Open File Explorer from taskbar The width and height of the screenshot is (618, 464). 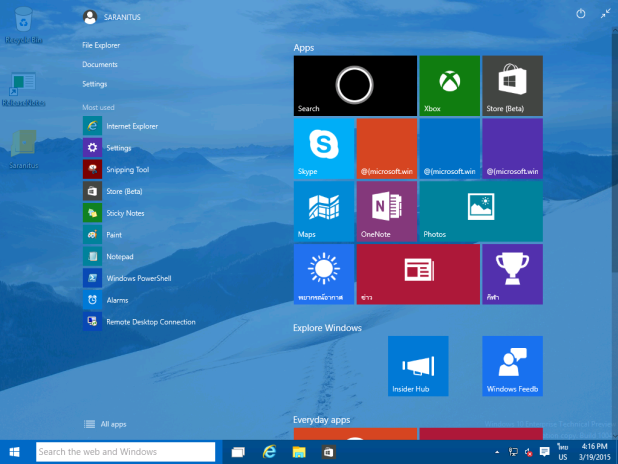(299, 452)
